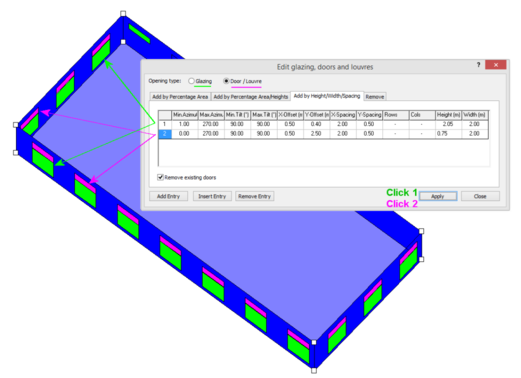Uncheck Remove existing doors

[160, 177]
